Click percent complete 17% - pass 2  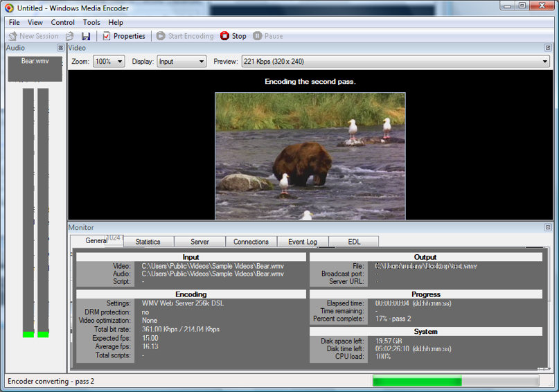pos(393,319)
